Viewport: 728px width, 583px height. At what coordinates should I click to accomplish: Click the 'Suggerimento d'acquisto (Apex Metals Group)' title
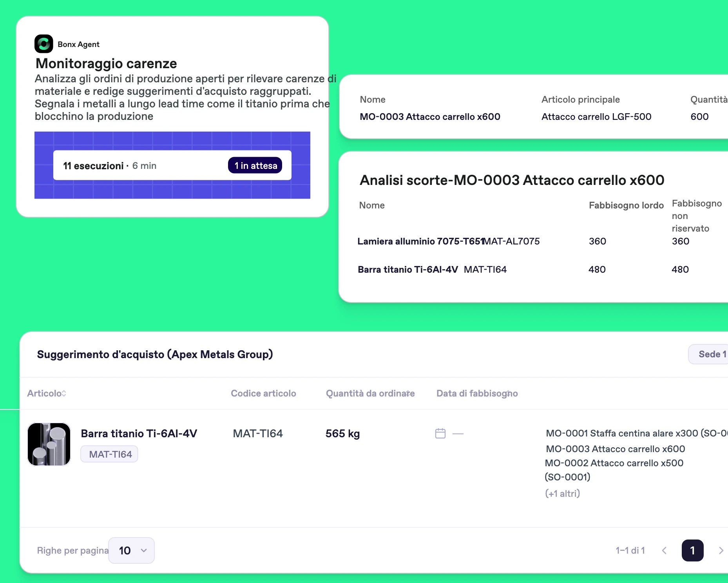(155, 354)
